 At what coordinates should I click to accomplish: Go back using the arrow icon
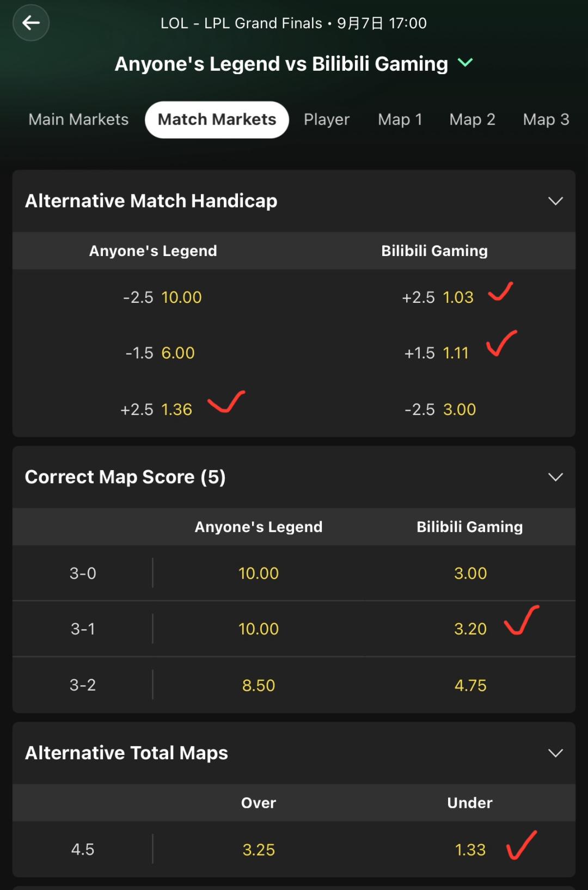click(x=31, y=23)
